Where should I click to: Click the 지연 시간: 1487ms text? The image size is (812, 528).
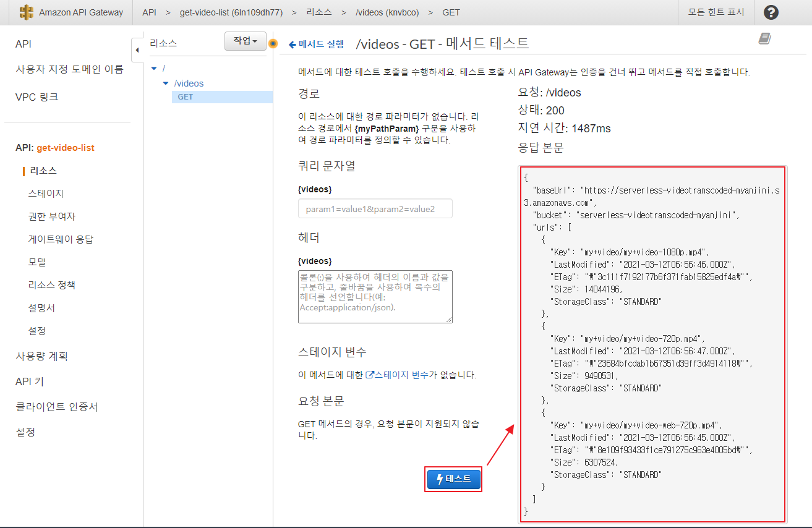pyautogui.click(x=564, y=129)
